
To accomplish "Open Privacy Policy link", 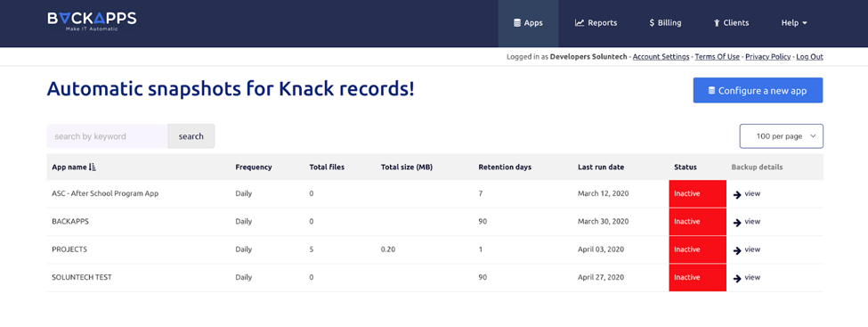I will 767,56.
